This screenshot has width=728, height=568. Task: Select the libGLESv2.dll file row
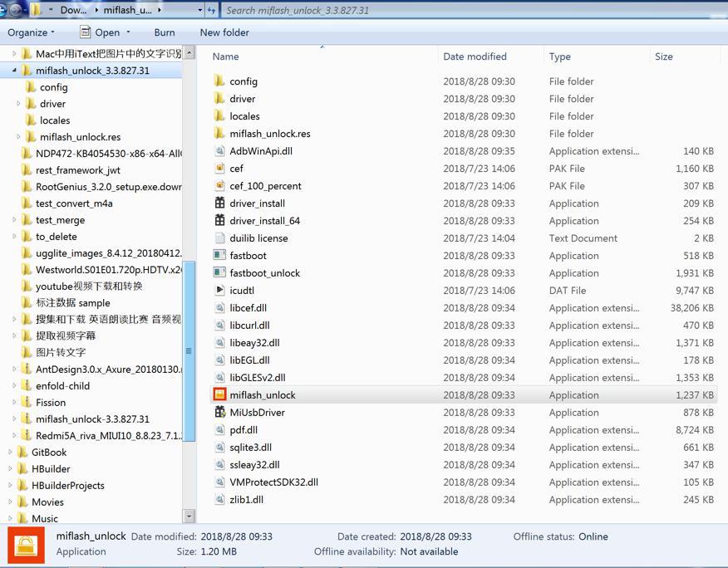(463, 377)
